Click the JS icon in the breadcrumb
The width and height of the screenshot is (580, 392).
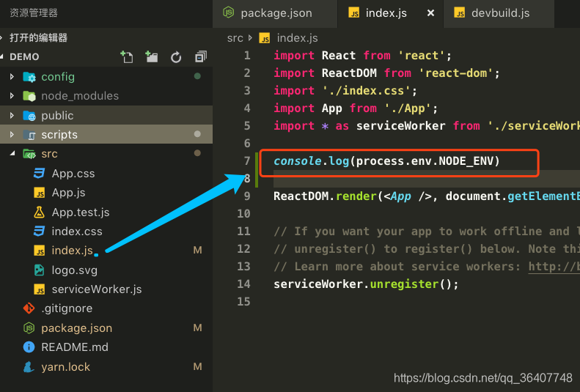point(265,38)
